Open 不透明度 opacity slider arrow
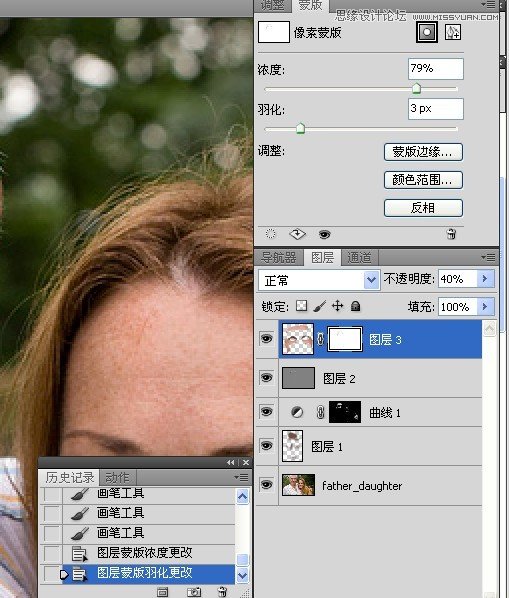The width and height of the screenshot is (509, 598). pyautogui.click(x=485, y=279)
